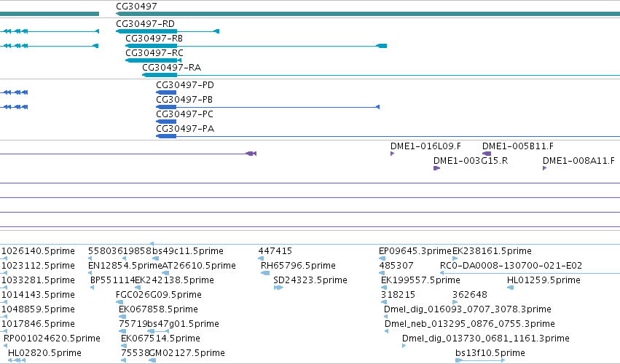Select feature label 447415

click(275, 251)
